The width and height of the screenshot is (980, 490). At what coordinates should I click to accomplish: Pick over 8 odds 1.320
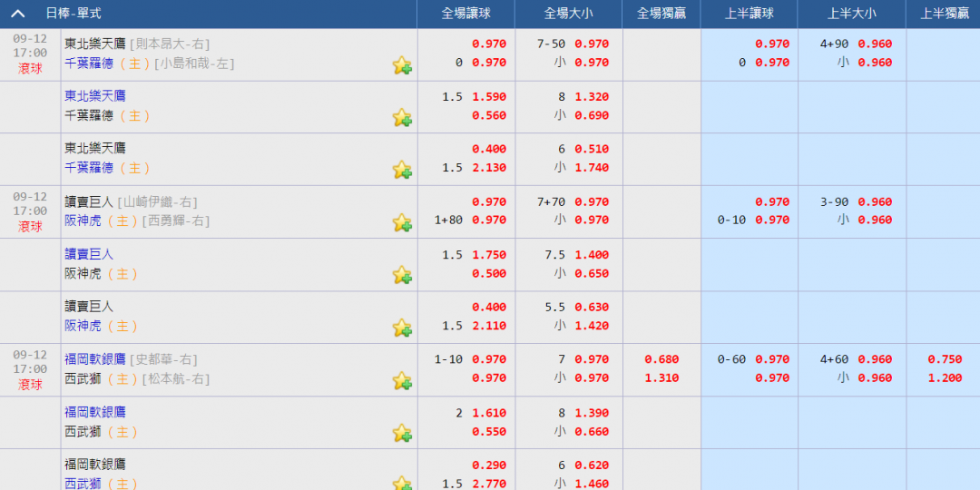pyautogui.click(x=592, y=97)
